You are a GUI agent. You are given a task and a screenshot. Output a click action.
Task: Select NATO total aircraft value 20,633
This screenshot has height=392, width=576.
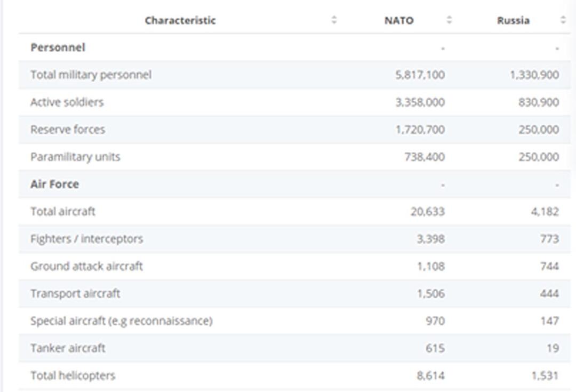click(427, 212)
